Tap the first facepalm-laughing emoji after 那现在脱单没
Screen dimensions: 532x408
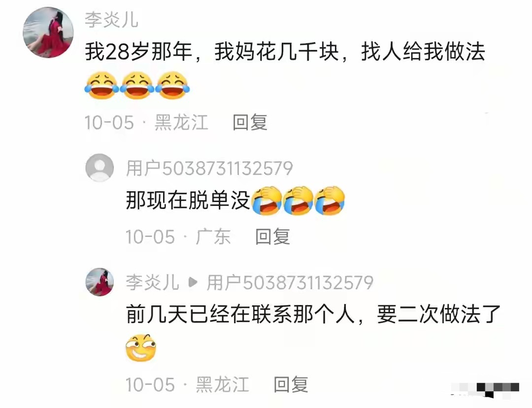(x=266, y=201)
